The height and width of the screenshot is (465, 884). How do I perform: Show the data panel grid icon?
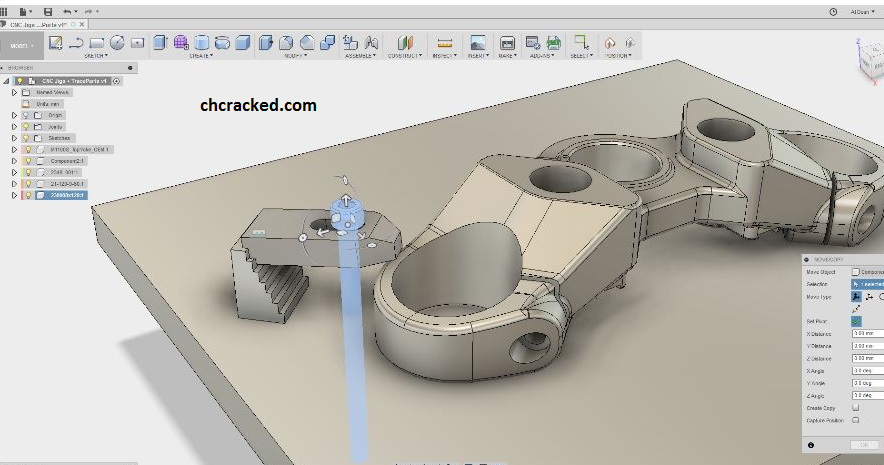point(3,11)
